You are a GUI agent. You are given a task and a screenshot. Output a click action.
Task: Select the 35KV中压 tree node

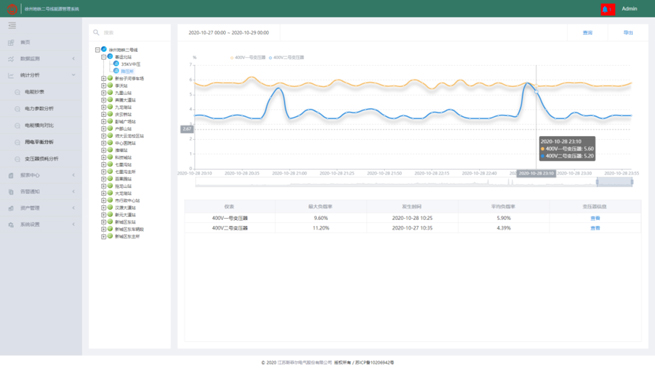(131, 64)
